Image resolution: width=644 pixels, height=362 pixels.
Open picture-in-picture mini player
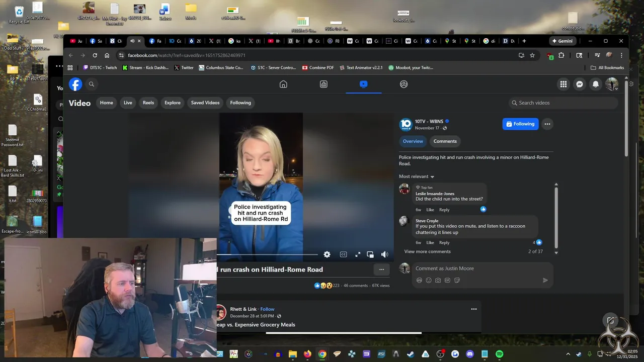(x=370, y=254)
